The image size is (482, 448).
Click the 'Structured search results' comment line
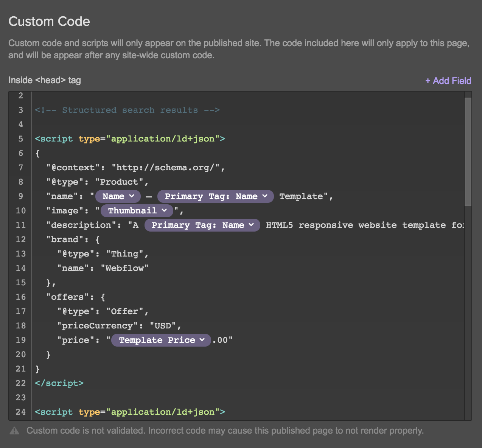127,110
